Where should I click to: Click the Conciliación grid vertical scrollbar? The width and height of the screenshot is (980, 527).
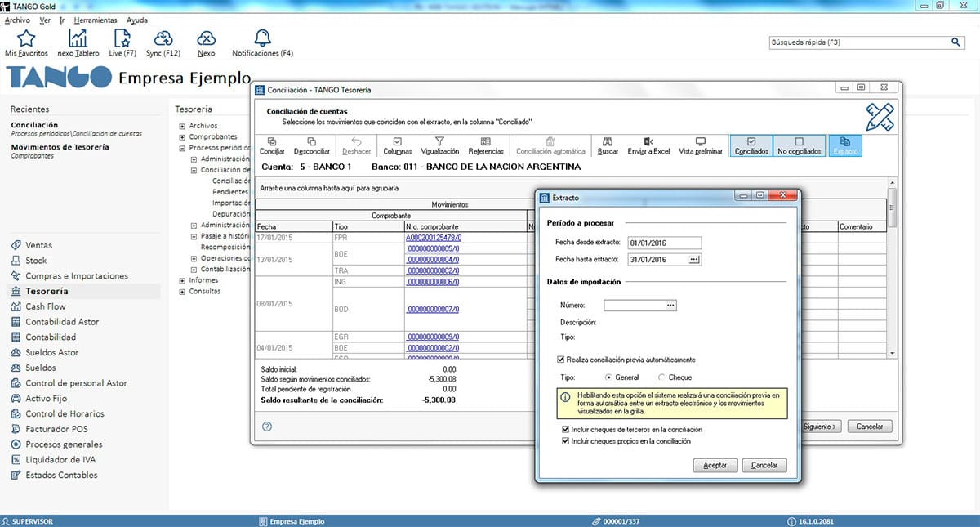tap(892, 268)
